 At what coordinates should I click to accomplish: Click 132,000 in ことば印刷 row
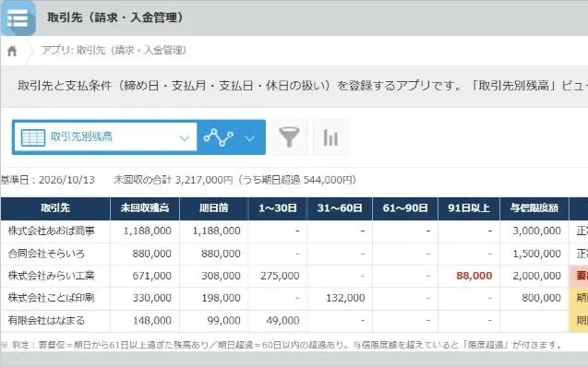pos(345,298)
